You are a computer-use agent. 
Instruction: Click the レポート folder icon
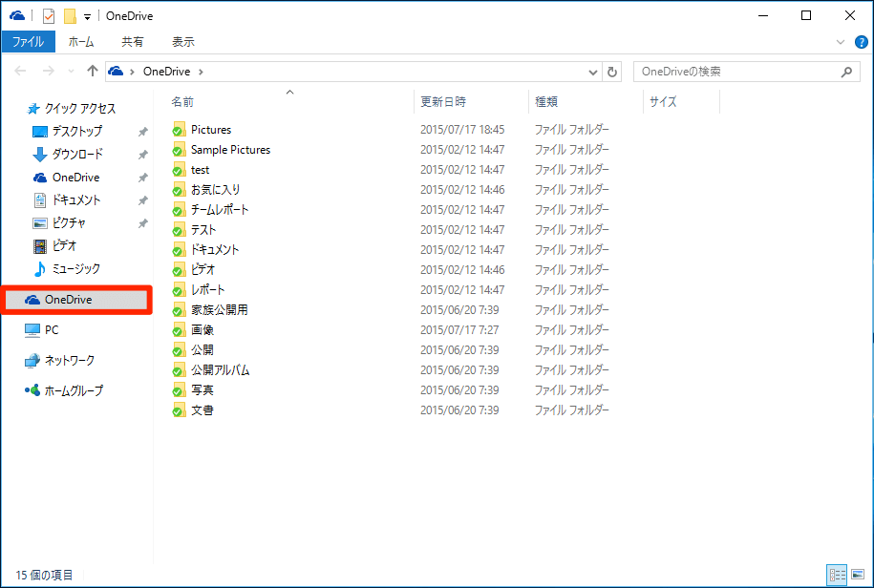tap(179, 290)
